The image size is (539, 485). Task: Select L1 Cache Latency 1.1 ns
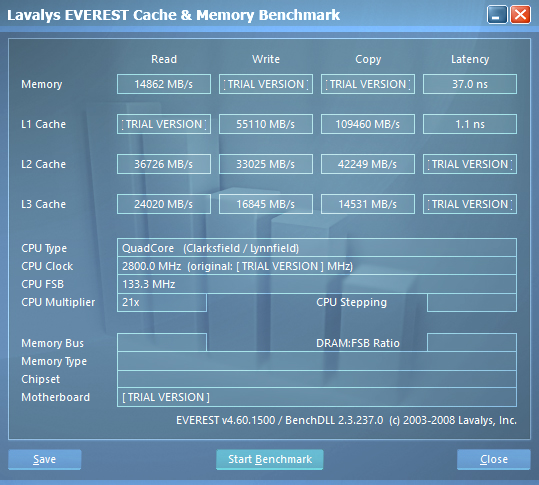click(x=470, y=124)
